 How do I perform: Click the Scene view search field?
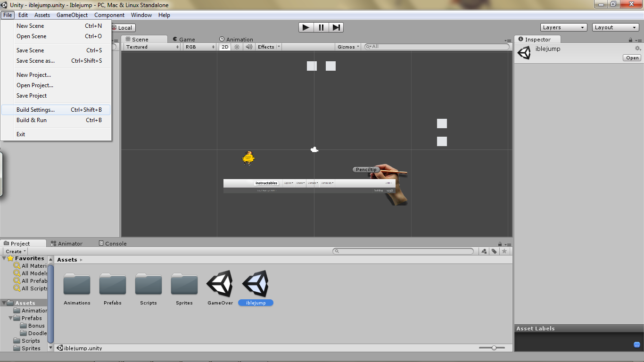point(437,47)
